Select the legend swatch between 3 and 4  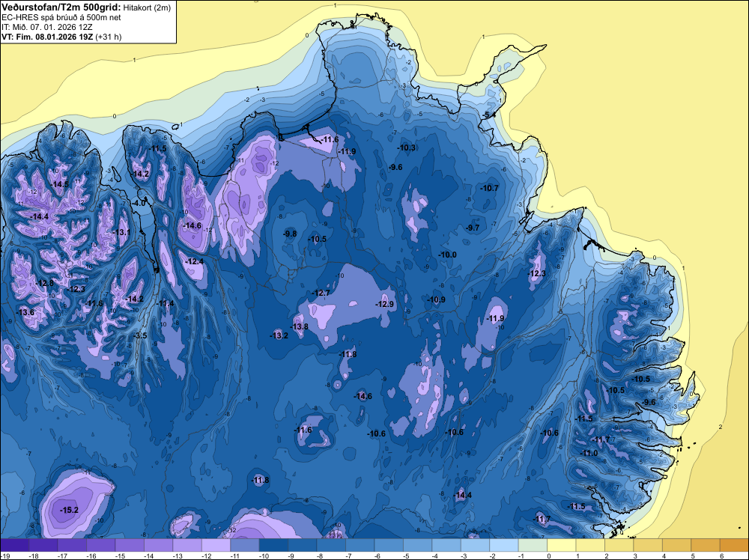pos(648,545)
